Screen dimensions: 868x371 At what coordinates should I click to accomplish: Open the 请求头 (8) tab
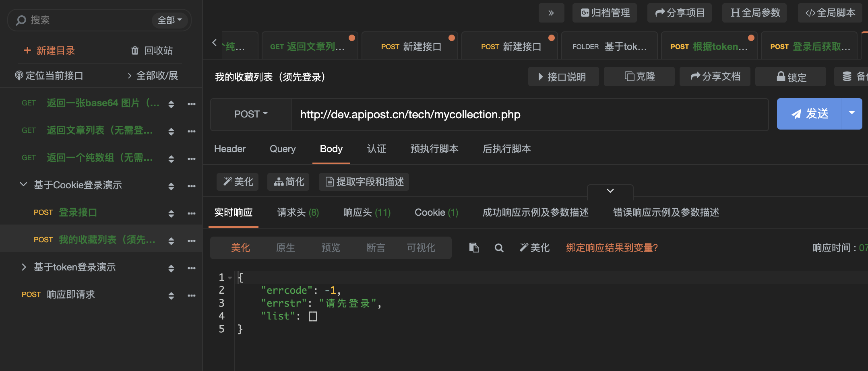tap(298, 212)
